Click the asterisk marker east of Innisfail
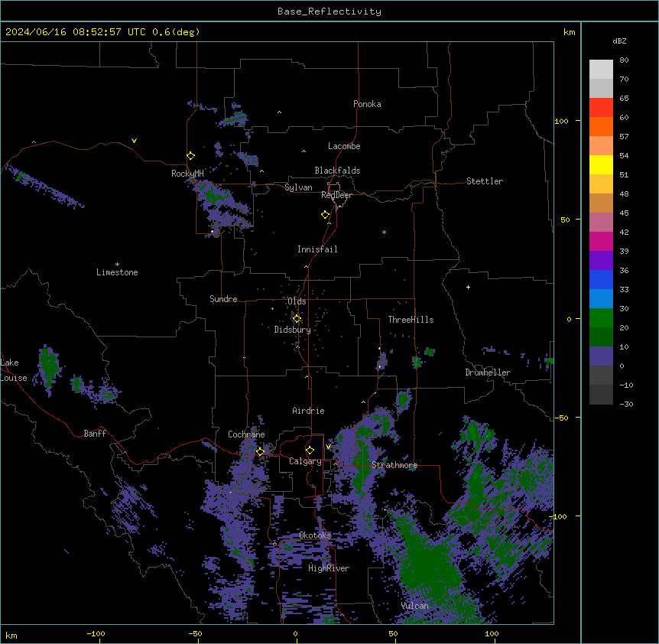Image resolution: width=659 pixels, height=644 pixels. pos(384,232)
